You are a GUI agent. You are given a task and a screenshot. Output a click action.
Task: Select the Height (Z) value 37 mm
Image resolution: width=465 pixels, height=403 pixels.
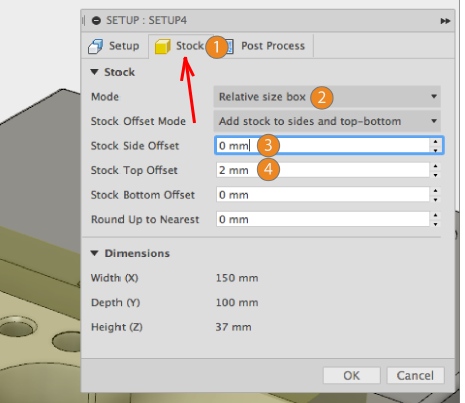pos(233,327)
